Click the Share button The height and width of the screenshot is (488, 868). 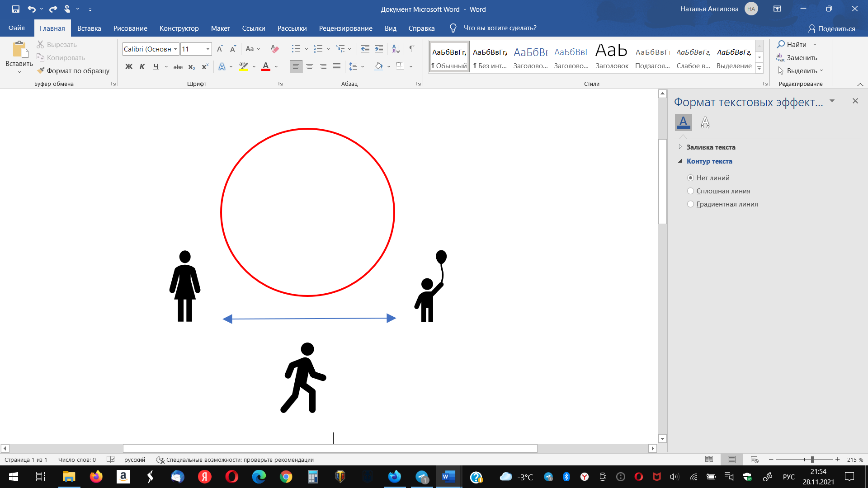tap(831, 28)
